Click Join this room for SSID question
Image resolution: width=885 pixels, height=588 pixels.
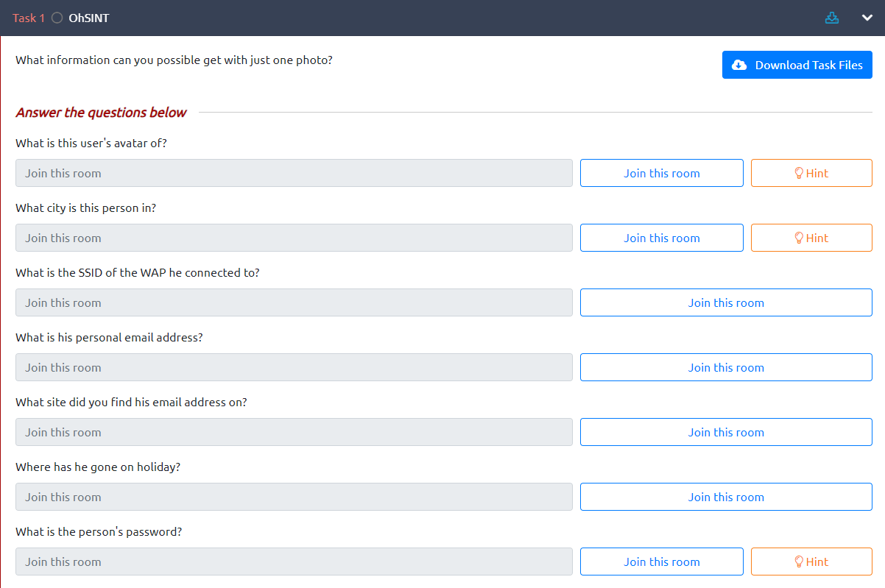[x=726, y=302]
